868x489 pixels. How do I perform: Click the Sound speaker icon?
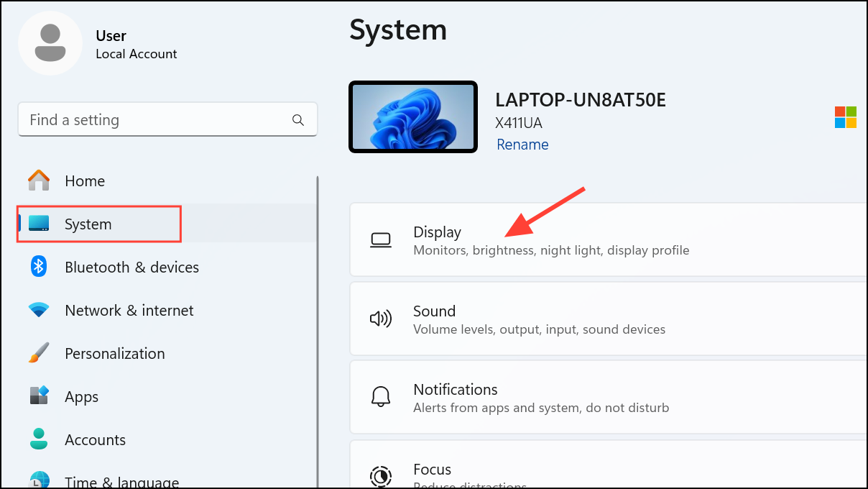coord(381,319)
